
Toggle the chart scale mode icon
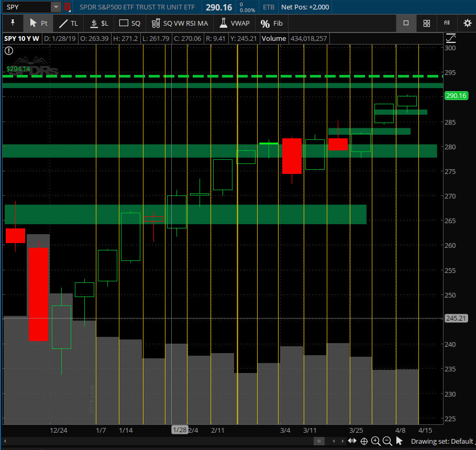point(450,38)
